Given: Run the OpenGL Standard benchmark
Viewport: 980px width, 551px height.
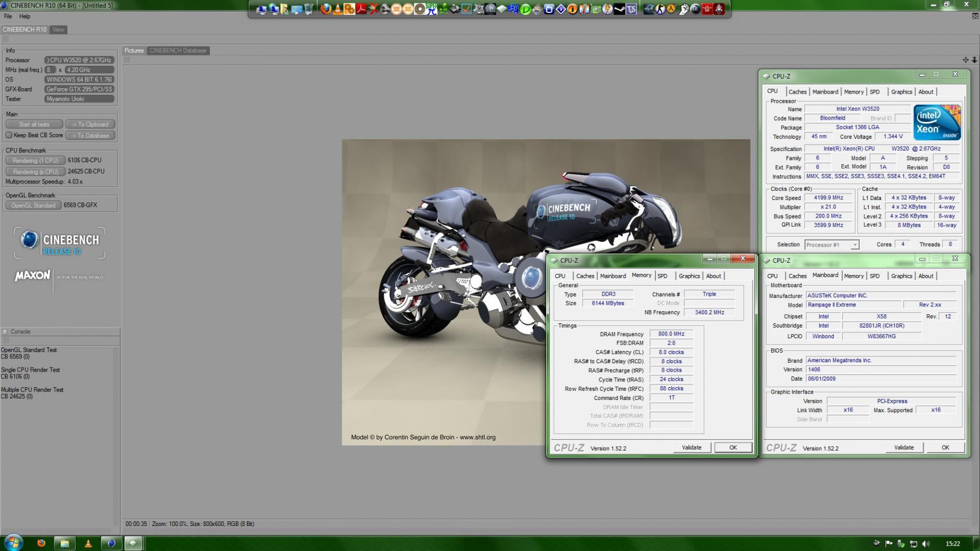Looking at the screenshot, I should tap(33, 205).
